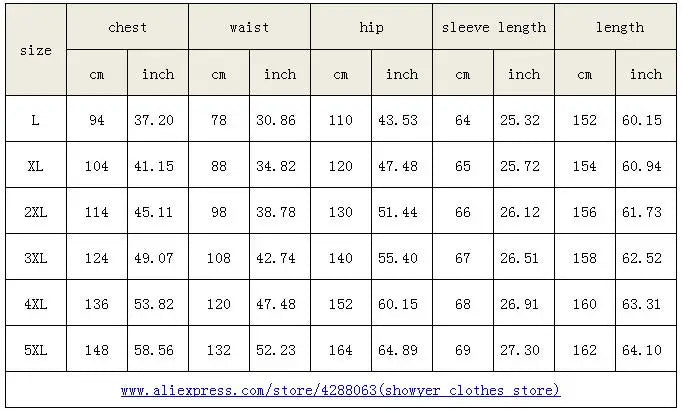Click the '5XL' size row label

tap(36, 350)
